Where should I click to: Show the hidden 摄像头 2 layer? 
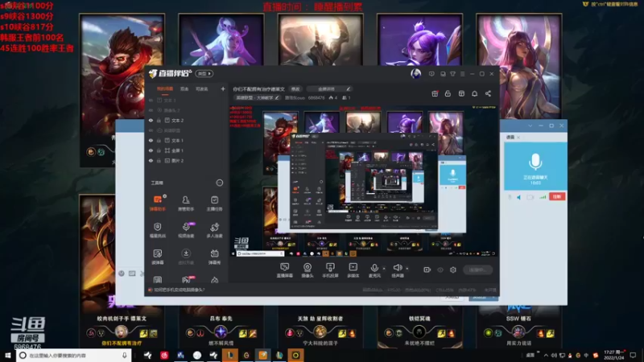tap(151, 110)
